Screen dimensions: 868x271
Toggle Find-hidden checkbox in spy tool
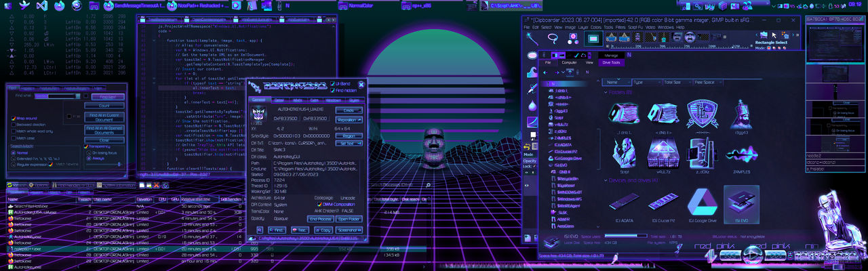(x=332, y=90)
